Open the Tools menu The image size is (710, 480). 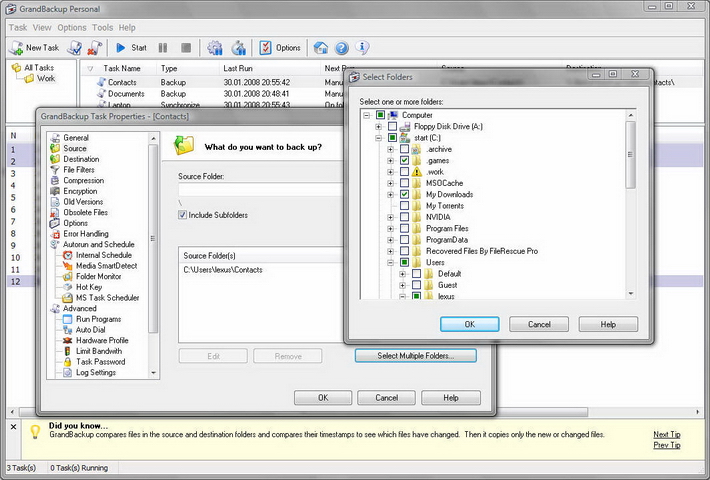pos(102,28)
